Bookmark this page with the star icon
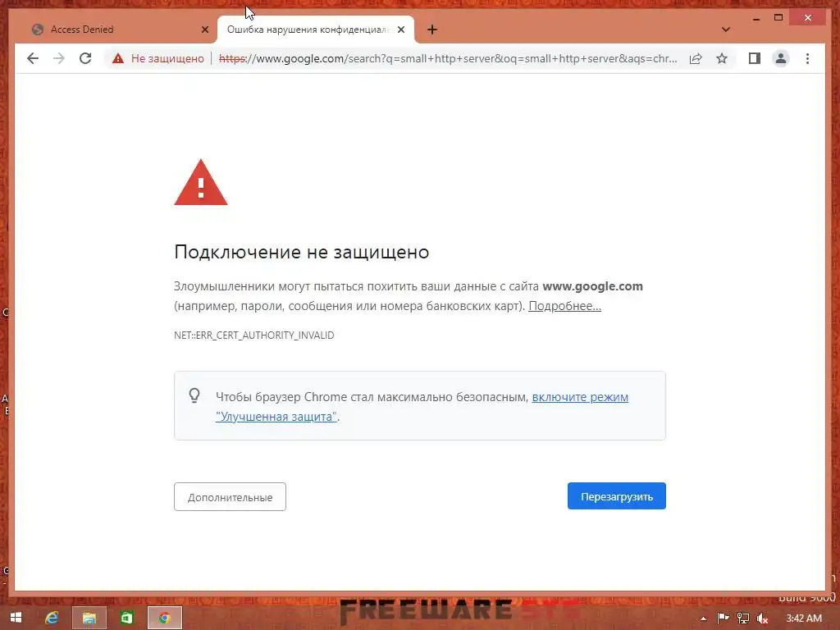Viewport: 840px width, 630px height. click(x=722, y=58)
